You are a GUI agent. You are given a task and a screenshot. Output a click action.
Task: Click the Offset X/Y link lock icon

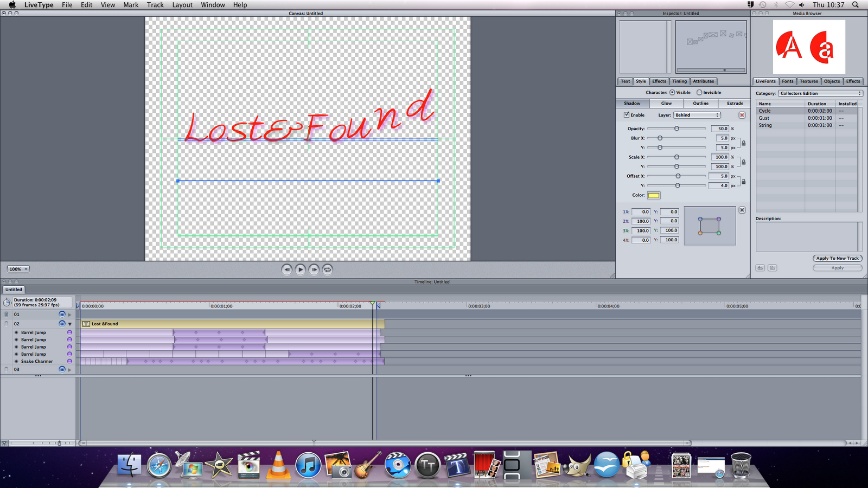coord(743,181)
